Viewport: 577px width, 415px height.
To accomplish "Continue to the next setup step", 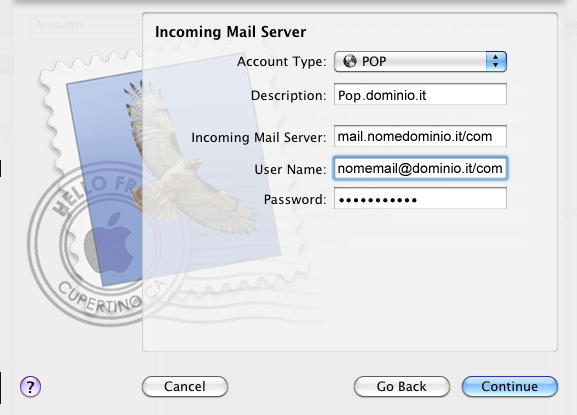I will click(510, 387).
